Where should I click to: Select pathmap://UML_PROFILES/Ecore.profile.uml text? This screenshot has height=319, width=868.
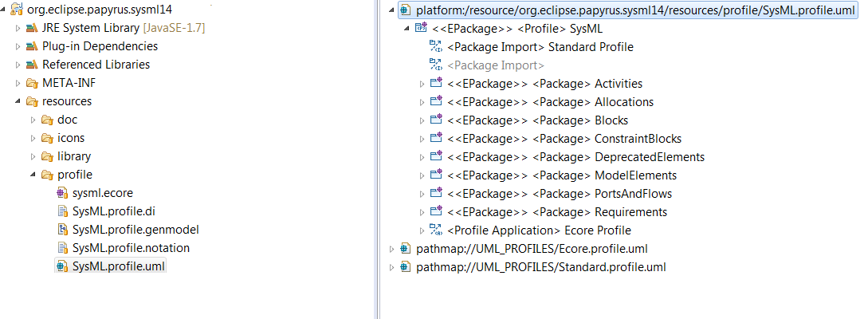pos(532,249)
